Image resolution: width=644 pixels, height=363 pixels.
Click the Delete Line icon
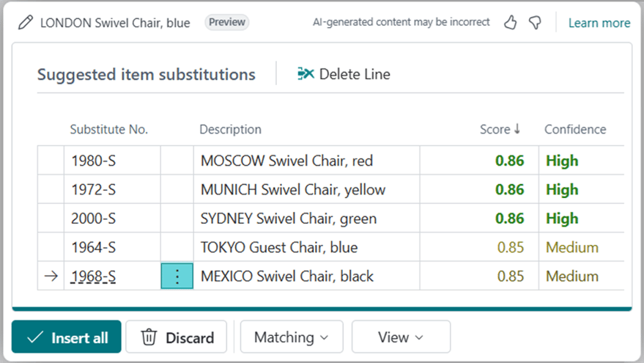coord(306,74)
